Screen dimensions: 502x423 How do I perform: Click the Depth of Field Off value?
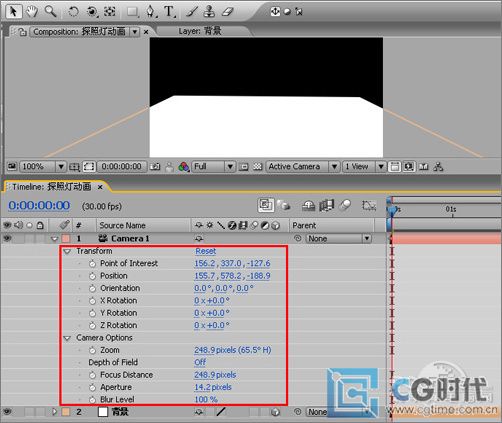(200, 362)
